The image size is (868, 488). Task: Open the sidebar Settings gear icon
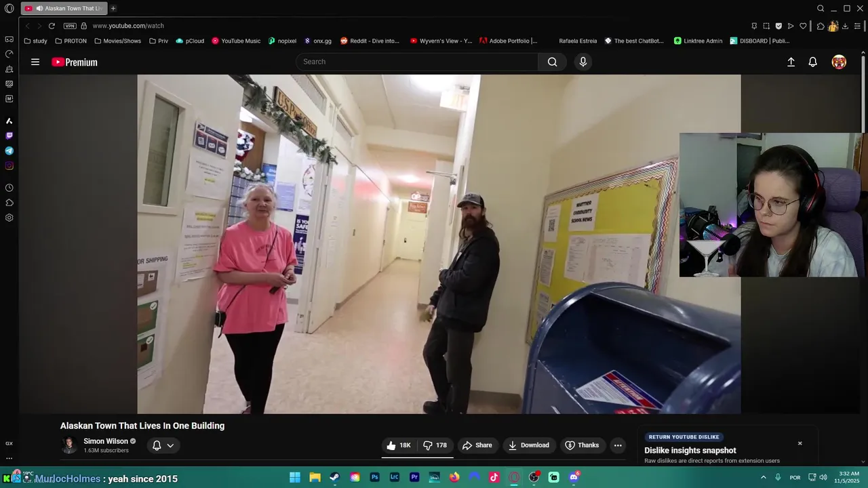(x=9, y=218)
